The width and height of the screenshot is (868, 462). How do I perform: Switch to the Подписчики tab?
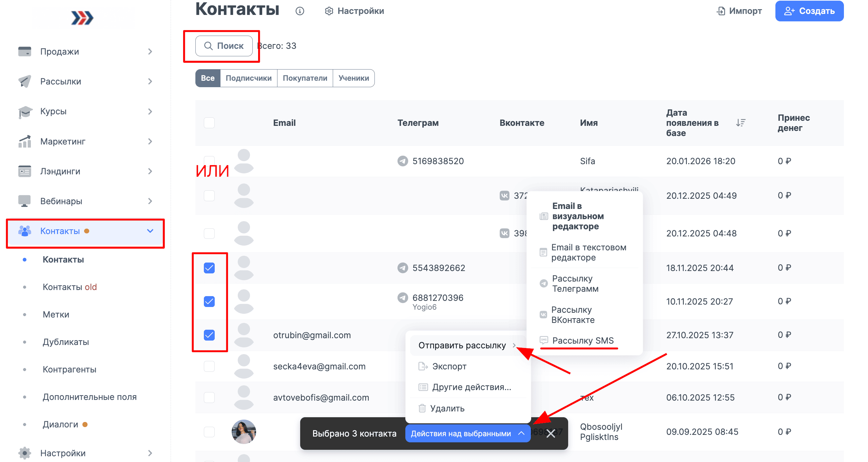(249, 78)
